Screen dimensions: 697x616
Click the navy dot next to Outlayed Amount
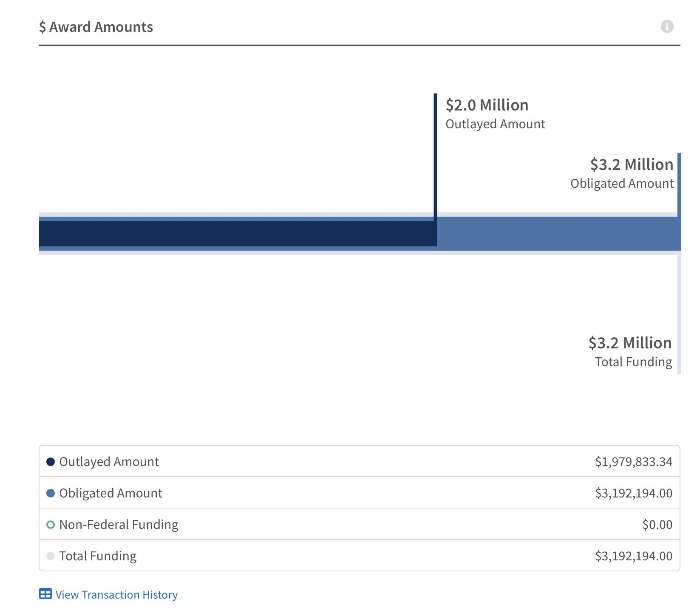tap(51, 462)
